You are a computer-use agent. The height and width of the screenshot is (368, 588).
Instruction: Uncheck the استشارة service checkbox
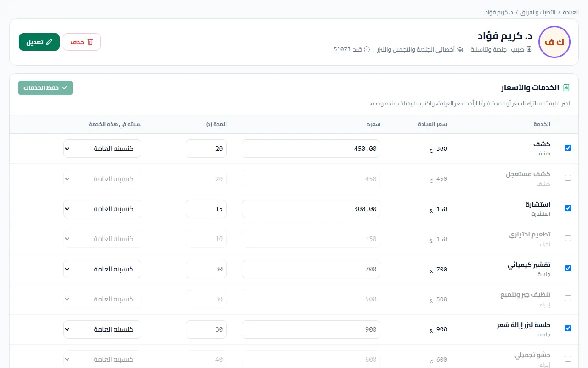pos(568,208)
